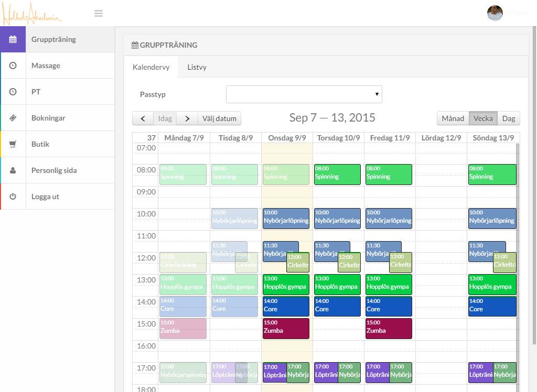Click the page's vertical scrollbar
537x392 pixels.
534,185
